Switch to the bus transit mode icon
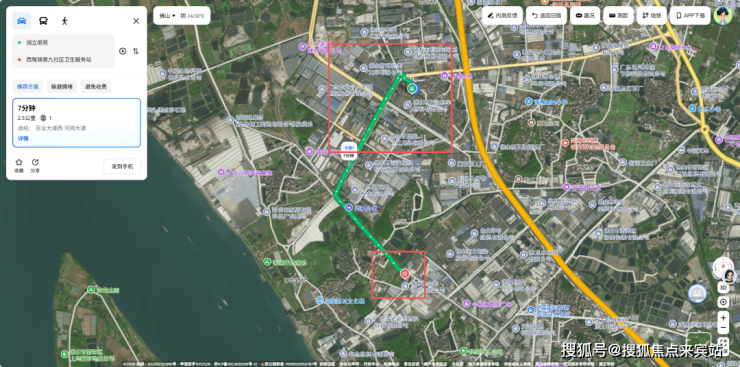The height and width of the screenshot is (367, 740). 43,21
